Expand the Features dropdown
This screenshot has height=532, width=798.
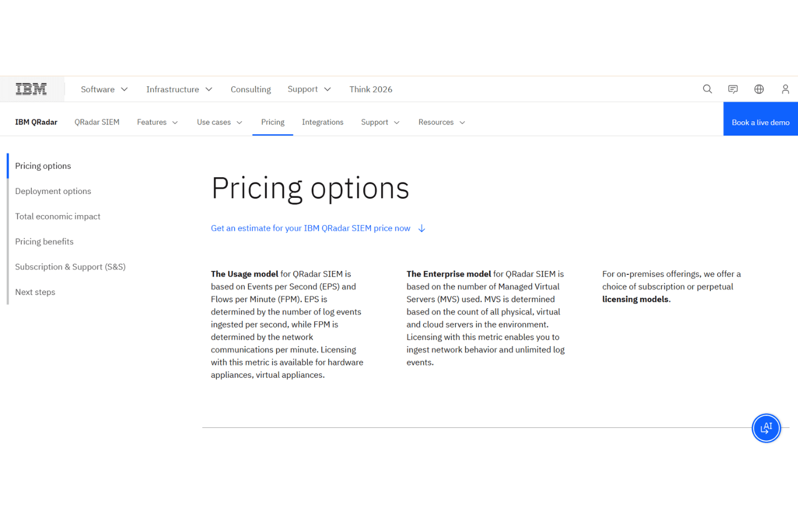point(157,122)
